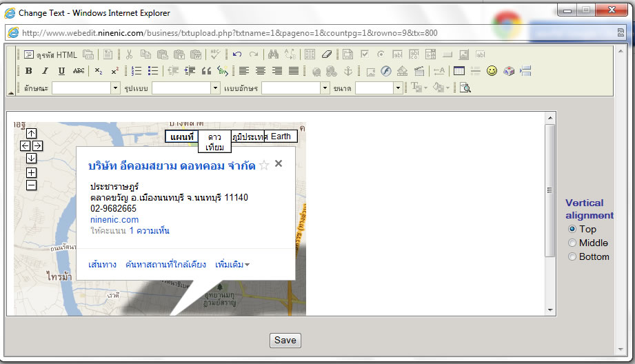Click the Redo arrow icon
This screenshot has height=364, width=635.
tap(254, 54)
